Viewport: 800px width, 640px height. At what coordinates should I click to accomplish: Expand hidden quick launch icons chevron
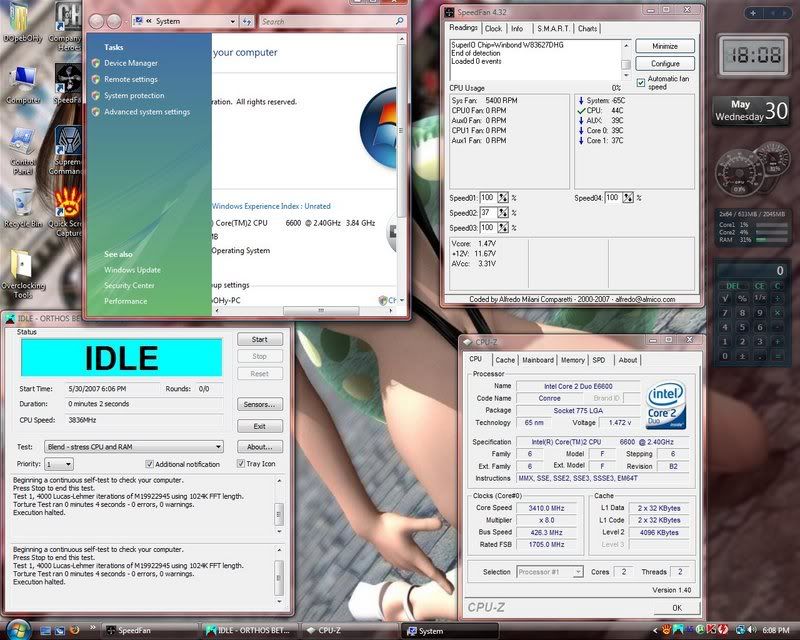92,627
